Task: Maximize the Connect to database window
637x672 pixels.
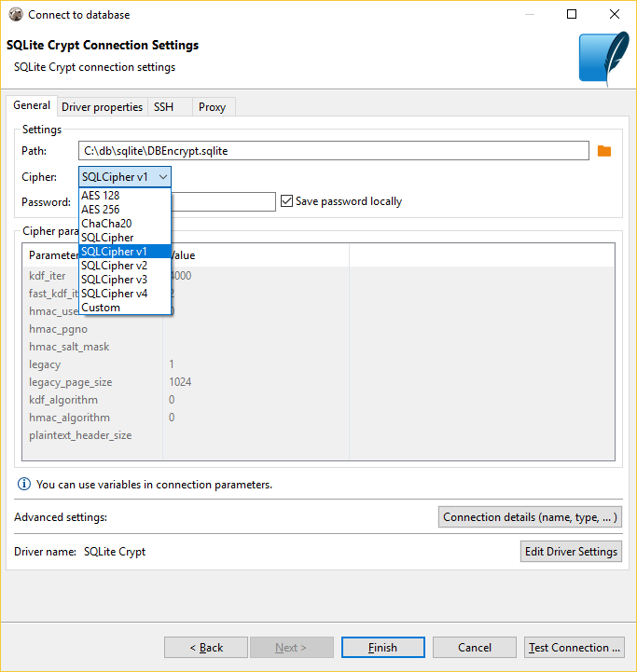Action: coord(572,14)
